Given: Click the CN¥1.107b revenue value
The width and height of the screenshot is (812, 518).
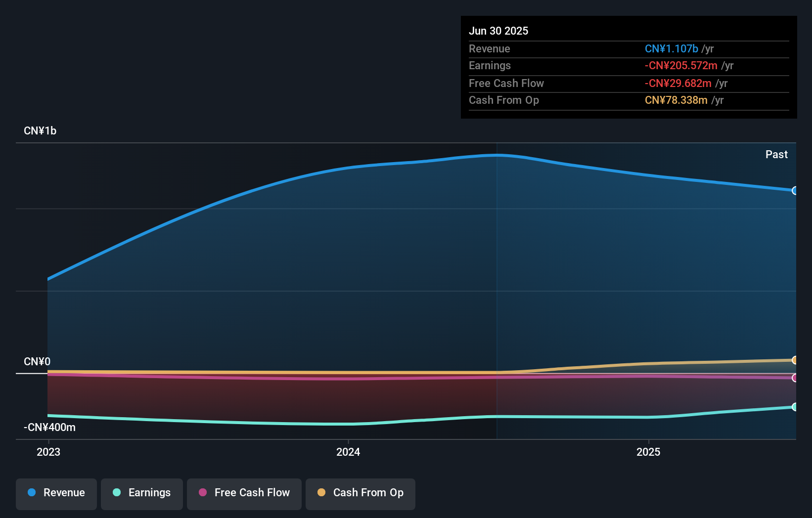Looking at the screenshot, I should point(672,48).
